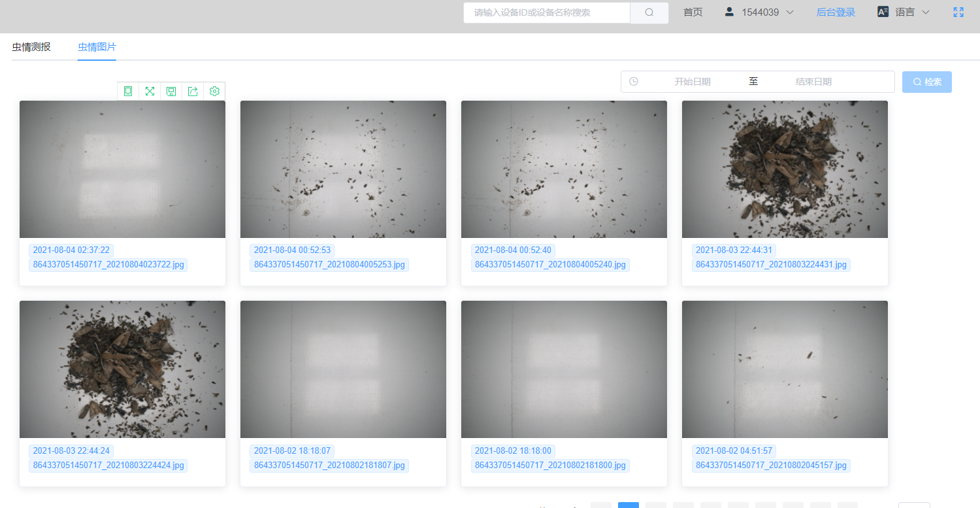
Task: Open the insect image dated 2021-08-03 22:44:31
Action: 785,169
